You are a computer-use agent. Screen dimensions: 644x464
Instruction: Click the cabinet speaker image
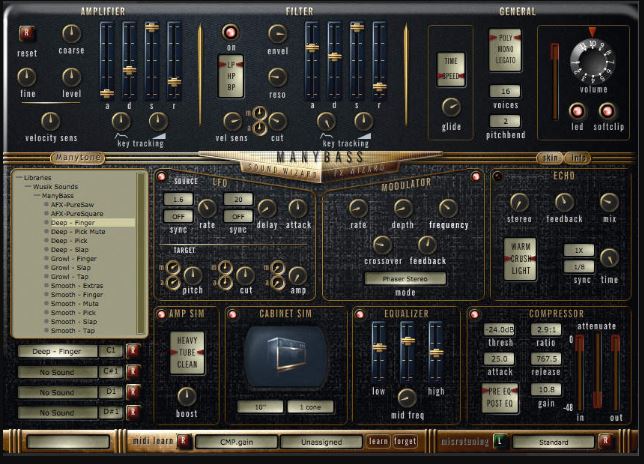coord(286,356)
